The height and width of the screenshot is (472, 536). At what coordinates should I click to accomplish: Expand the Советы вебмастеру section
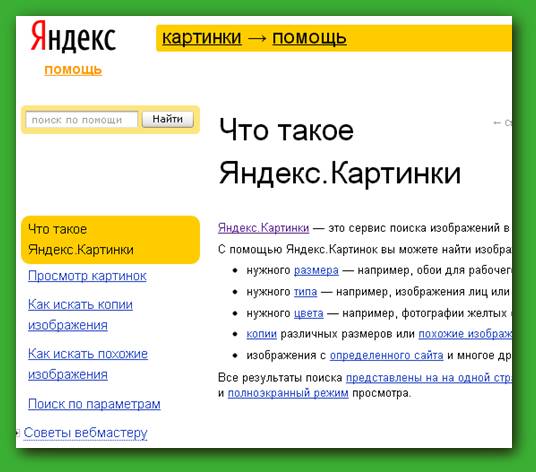[85, 432]
